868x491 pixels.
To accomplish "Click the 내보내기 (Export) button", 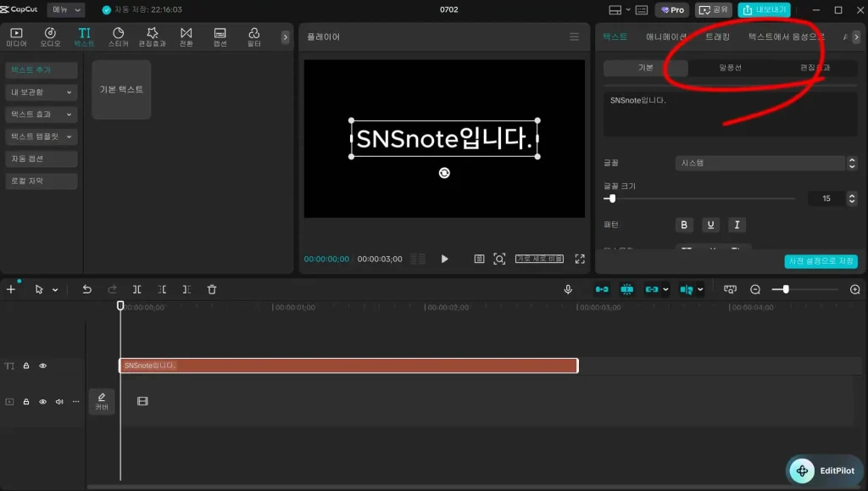I will click(x=764, y=10).
